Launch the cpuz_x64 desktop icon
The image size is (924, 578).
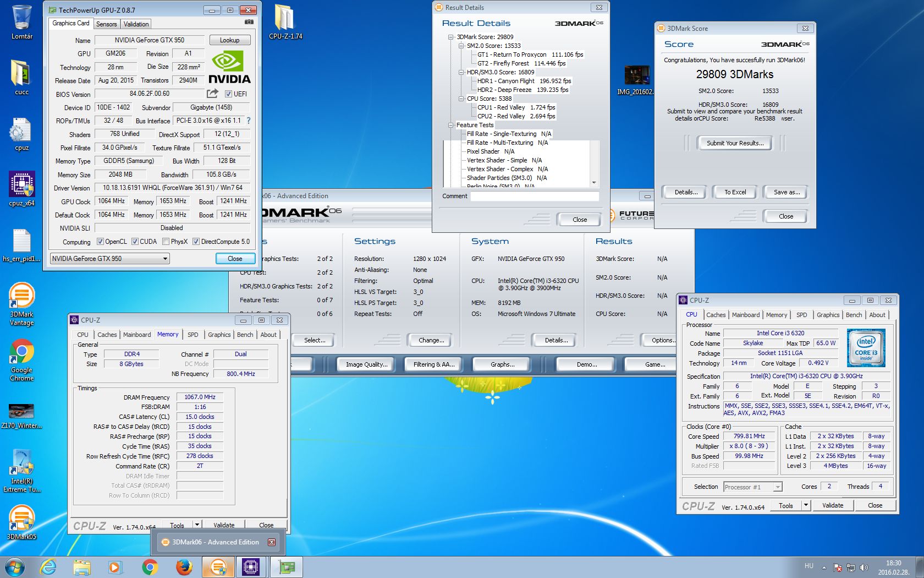[21, 189]
